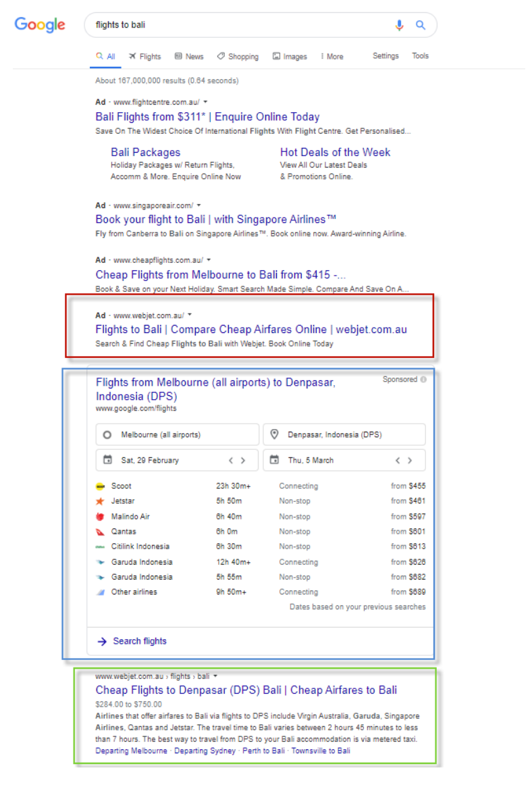Image resolution: width=532 pixels, height=785 pixels.
Task: Click the Other airlines icon
Action: point(101,592)
